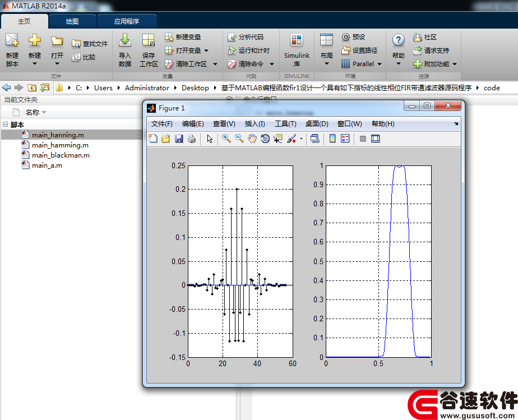518x420 pixels.
Task: Click the dock figure arrow in menu bar
Action: tap(456, 123)
